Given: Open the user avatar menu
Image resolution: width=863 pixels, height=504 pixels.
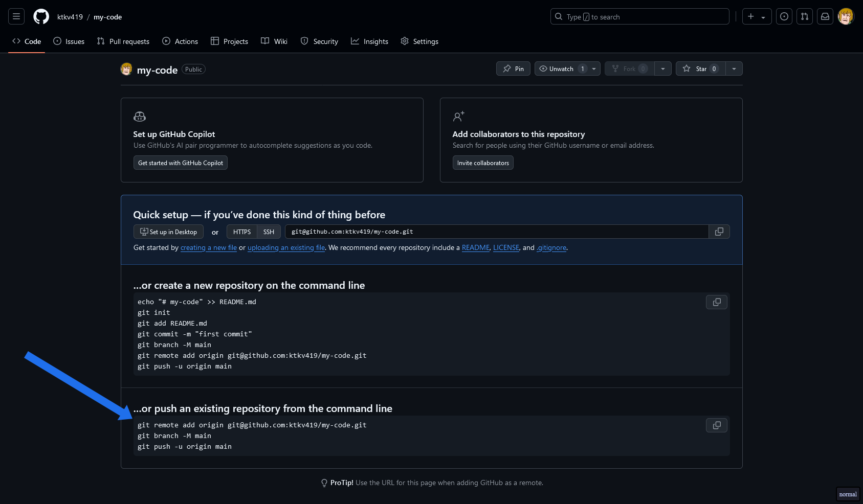Looking at the screenshot, I should coord(846,17).
